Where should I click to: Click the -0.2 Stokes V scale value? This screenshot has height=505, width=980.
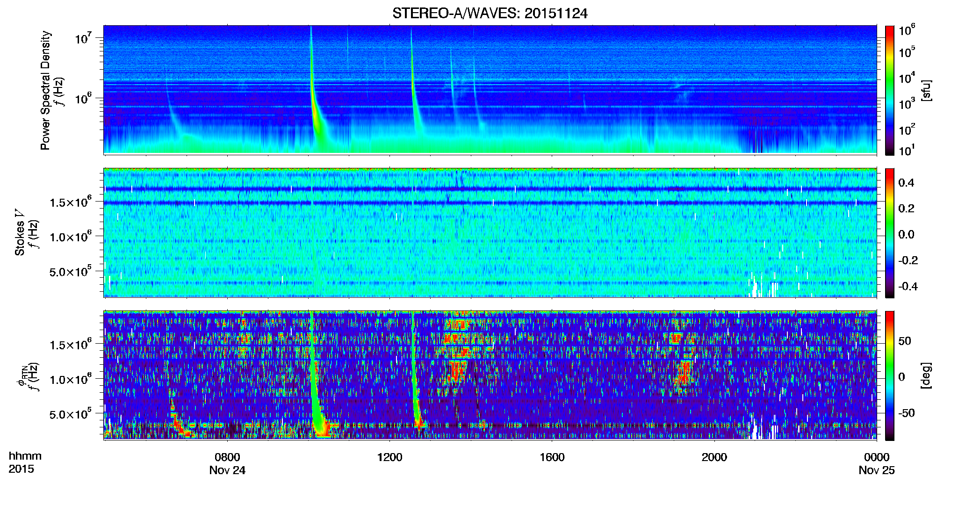908,260
